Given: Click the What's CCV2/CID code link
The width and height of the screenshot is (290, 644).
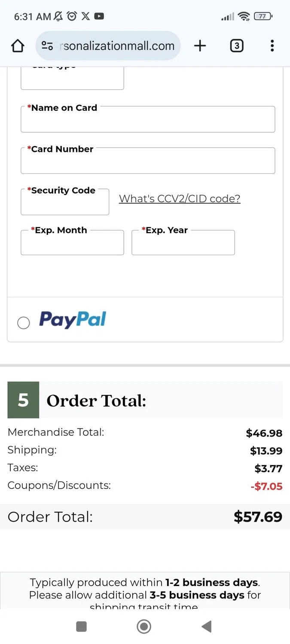Looking at the screenshot, I should (180, 199).
